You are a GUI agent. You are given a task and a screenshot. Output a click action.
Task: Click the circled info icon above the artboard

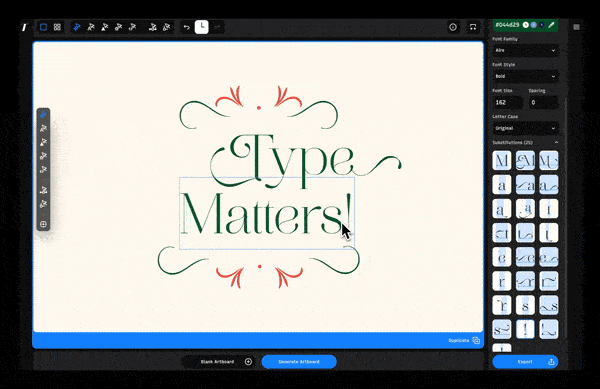453,27
